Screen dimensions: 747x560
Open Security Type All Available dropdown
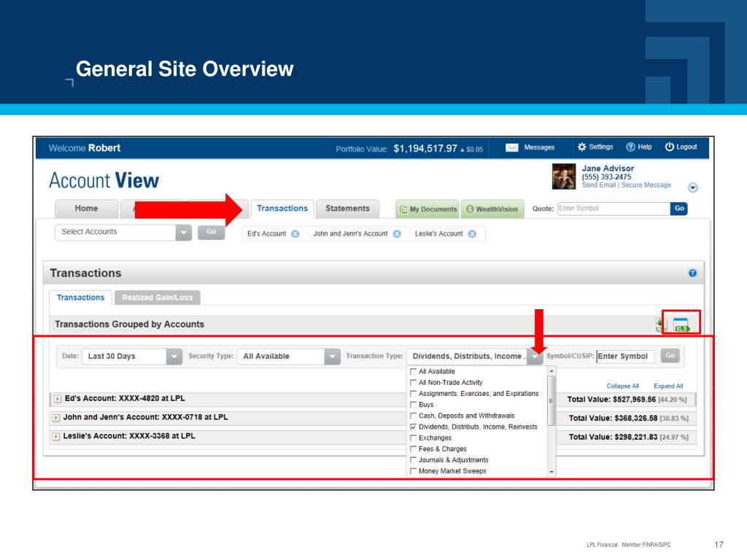tap(289, 356)
